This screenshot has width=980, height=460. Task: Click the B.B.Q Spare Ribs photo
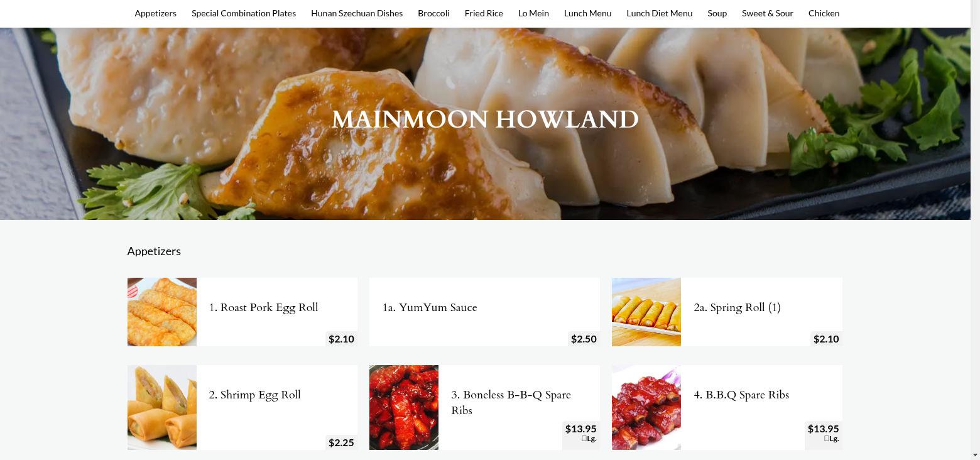[646, 407]
